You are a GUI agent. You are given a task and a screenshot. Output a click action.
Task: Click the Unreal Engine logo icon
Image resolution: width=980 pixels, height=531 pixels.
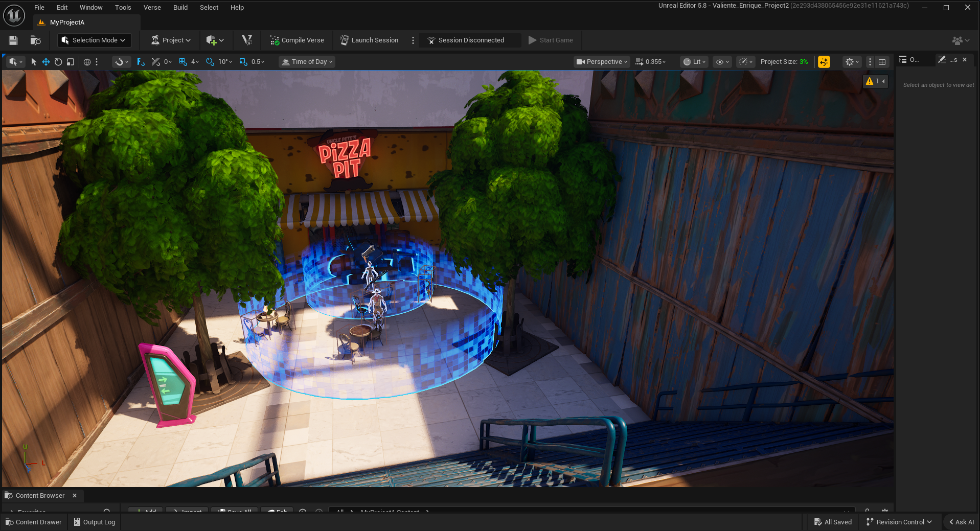[x=14, y=15]
